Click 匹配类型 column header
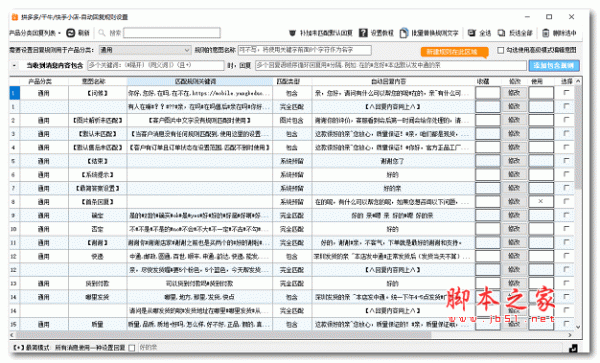Screen dimensions: 600x363 point(289,81)
